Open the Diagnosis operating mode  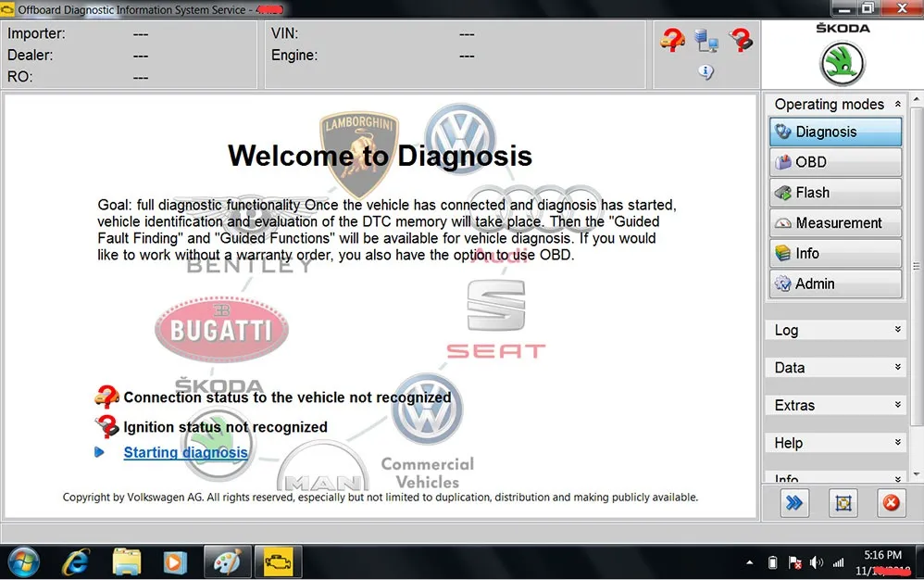834,132
